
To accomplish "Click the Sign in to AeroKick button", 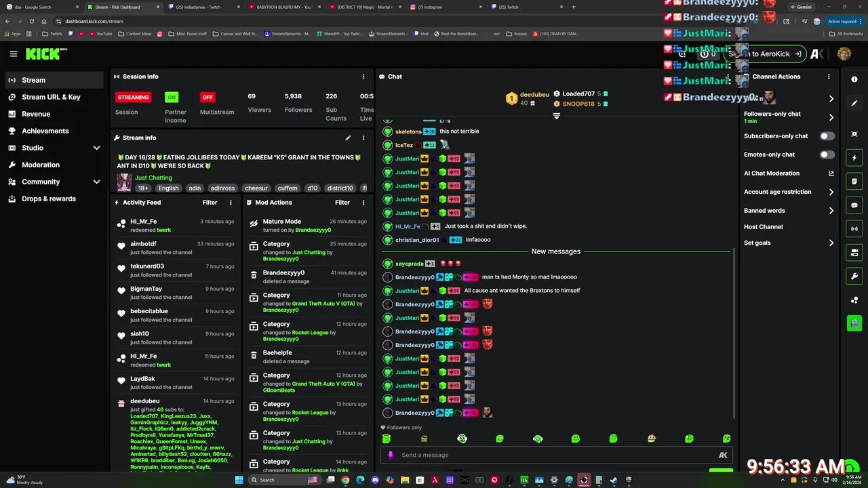I will [x=766, y=54].
